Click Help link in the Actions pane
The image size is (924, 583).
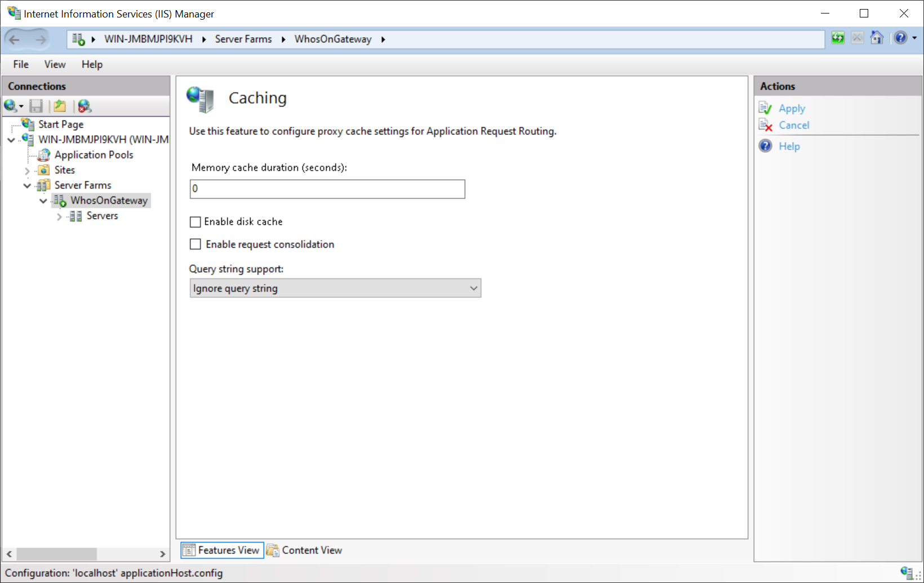tap(789, 146)
